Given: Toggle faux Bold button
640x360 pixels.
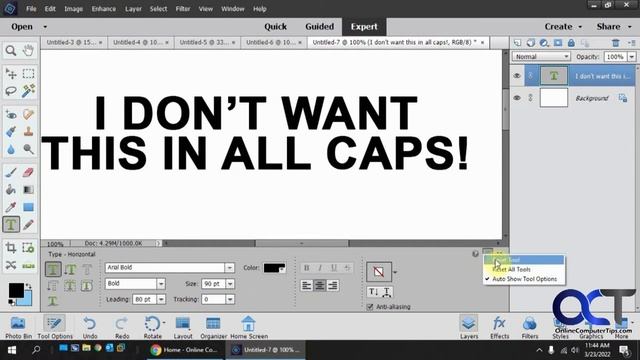Looking at the screenshot, I should [x=307, y=268].
